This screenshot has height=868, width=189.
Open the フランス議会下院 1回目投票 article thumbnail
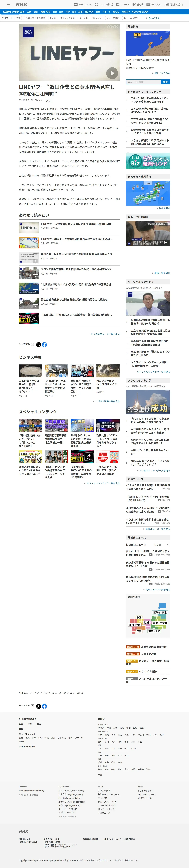29,273
